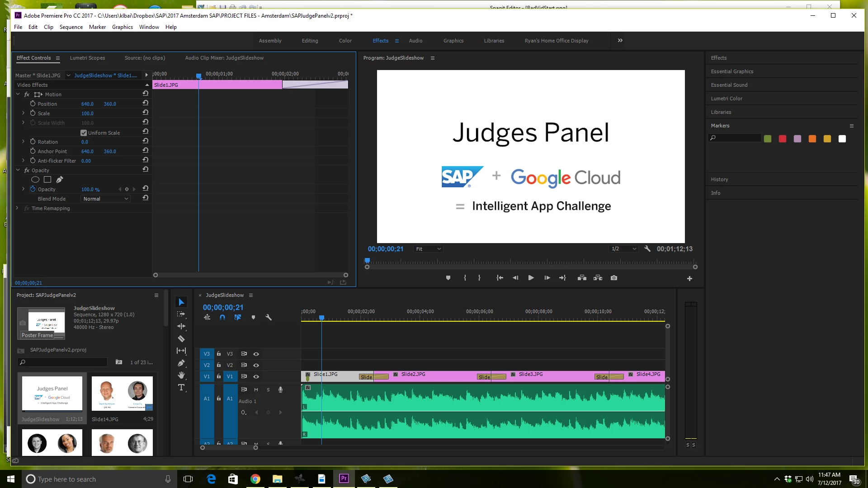Uncheck Uniform Scale checkbox

[x=84, y=133]
